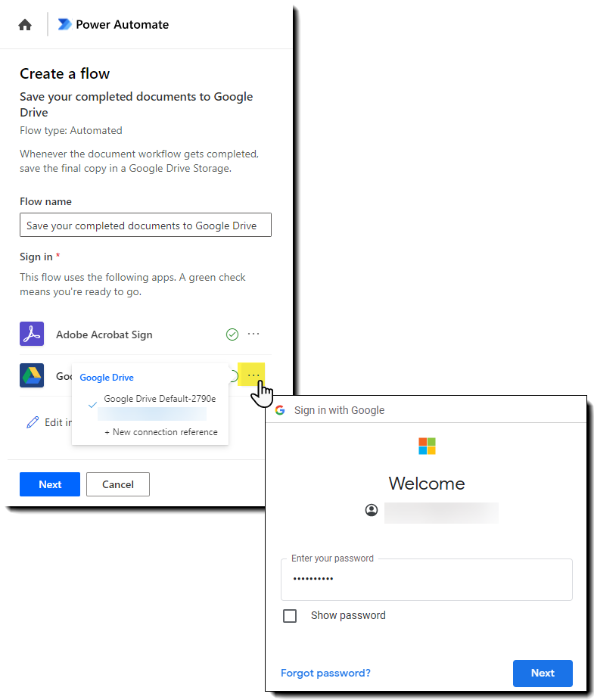Click the account avatar icon under Welcome

[372, 510]
